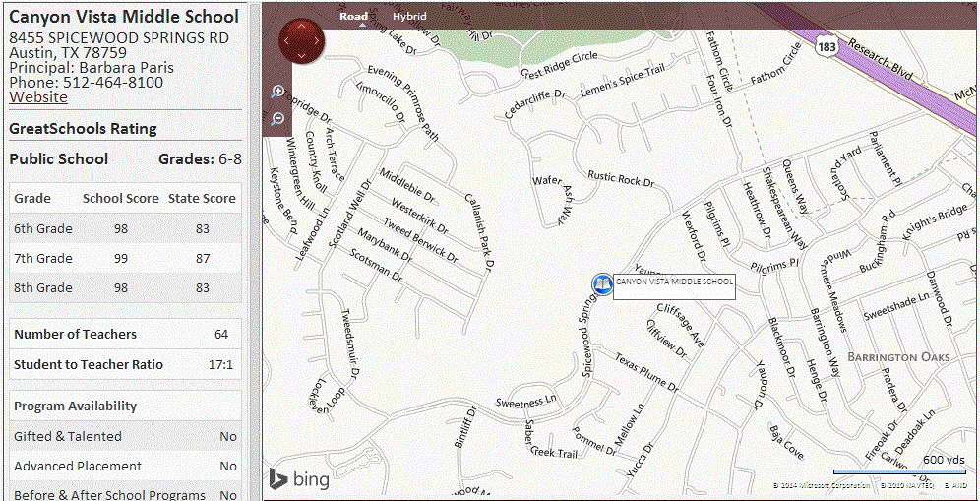Click the Callanish Park Dr street label
Screen dimensions: 980x501
point(479,233)
